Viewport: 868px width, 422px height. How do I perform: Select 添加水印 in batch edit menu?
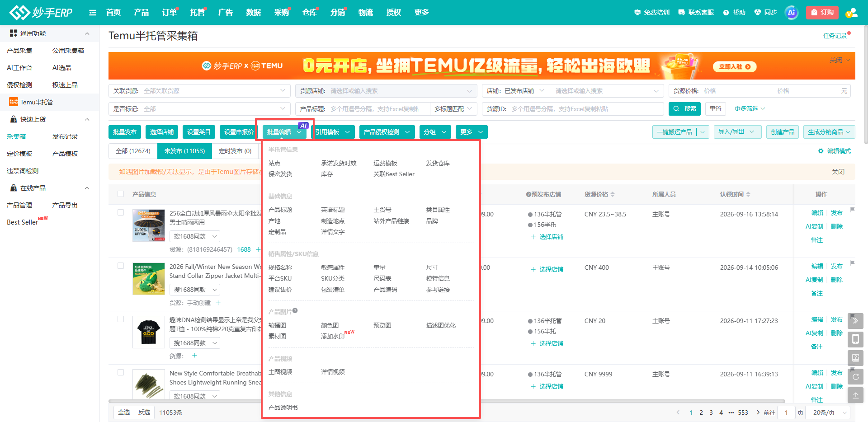(x=333, y=336)
